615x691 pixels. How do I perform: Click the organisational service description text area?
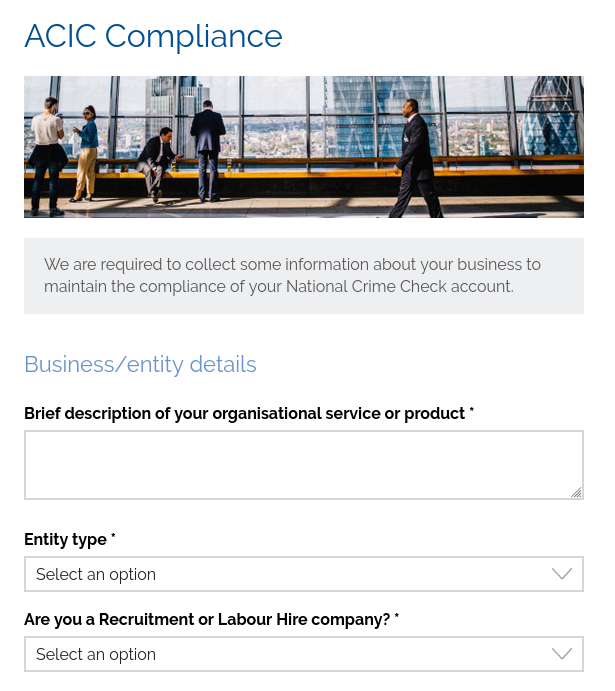point(303,464)
